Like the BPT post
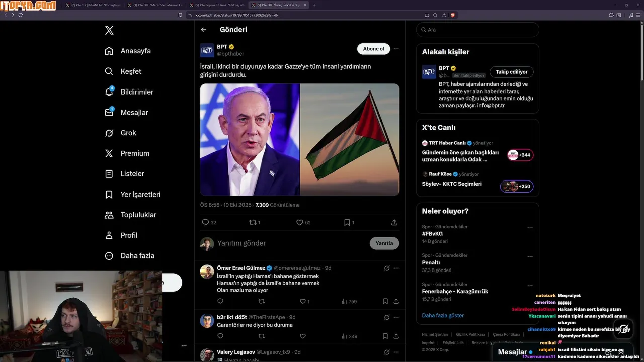 [300, 222]
